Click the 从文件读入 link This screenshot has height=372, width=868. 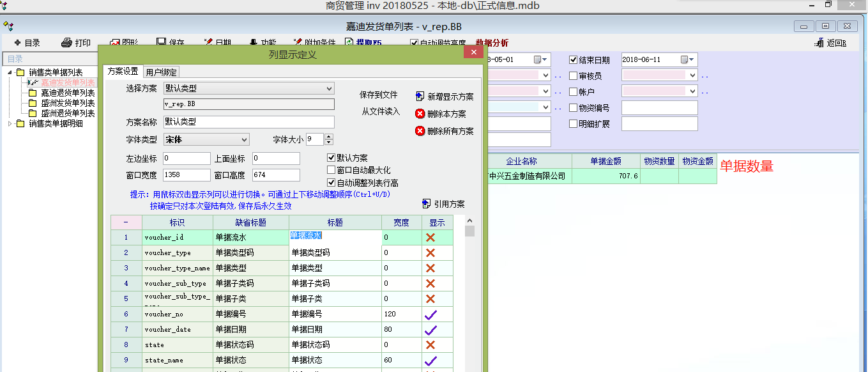click(381, 111)
